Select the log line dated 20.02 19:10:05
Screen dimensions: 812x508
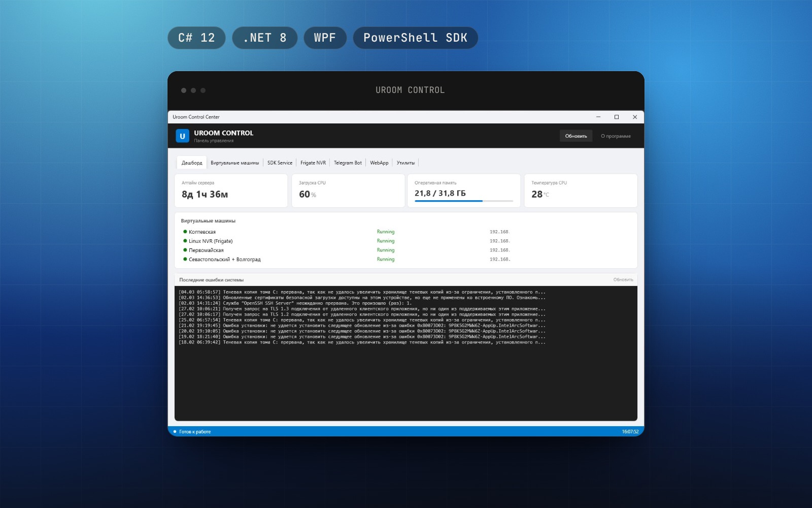(x=362, y=331)
